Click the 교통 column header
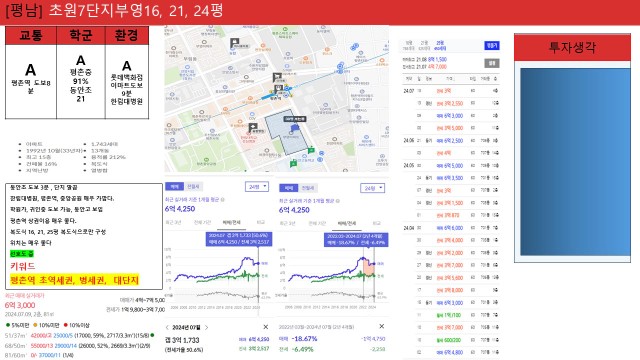This screenshot has height=360, width=640. coord(31,36)
